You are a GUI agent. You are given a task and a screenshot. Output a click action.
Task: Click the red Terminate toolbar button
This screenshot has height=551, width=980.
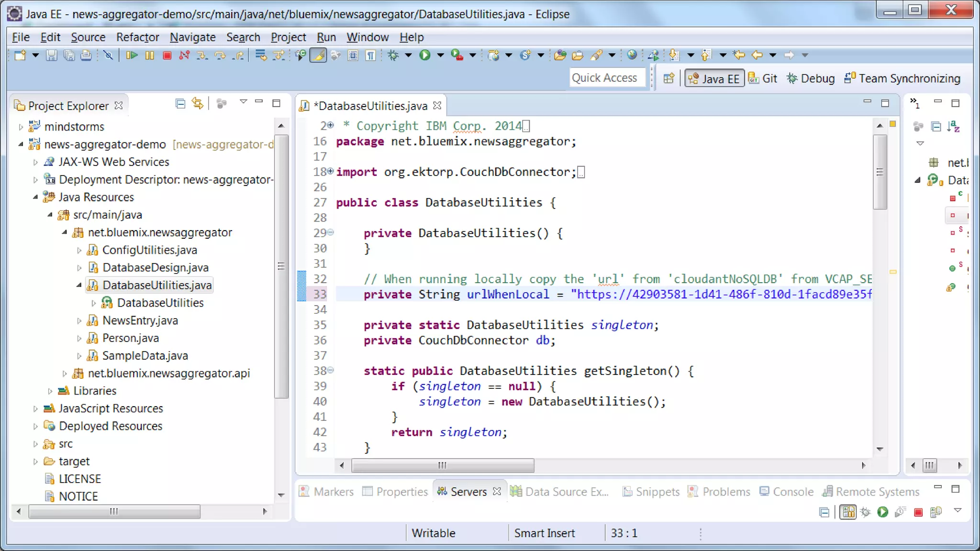click(x=167, y=55)
